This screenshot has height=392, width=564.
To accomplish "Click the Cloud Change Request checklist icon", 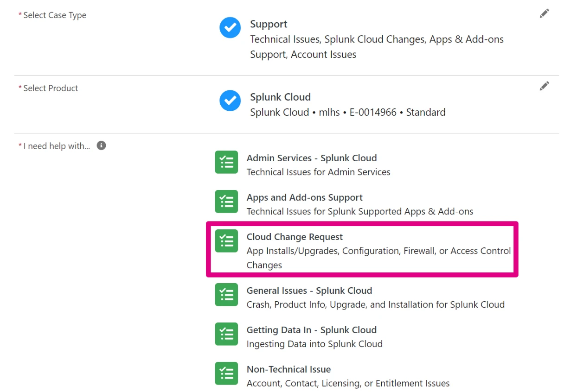I will (x=226, y=241).
